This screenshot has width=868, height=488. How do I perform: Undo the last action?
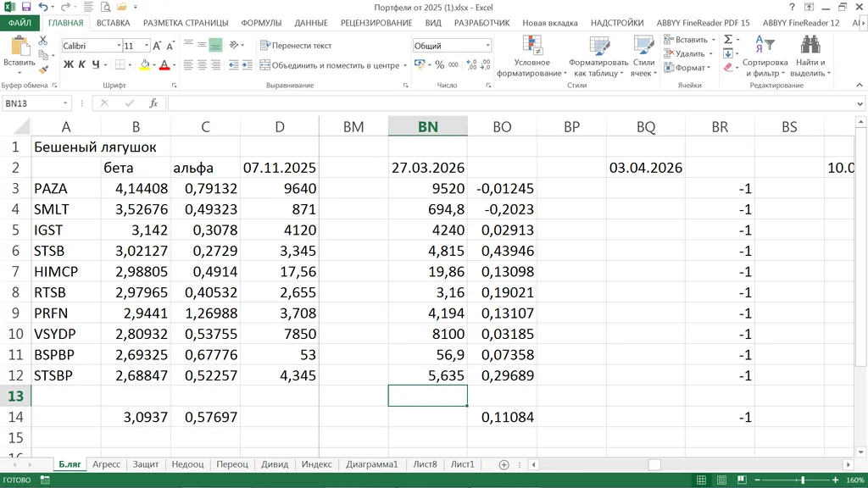click(x=42, y=7)
